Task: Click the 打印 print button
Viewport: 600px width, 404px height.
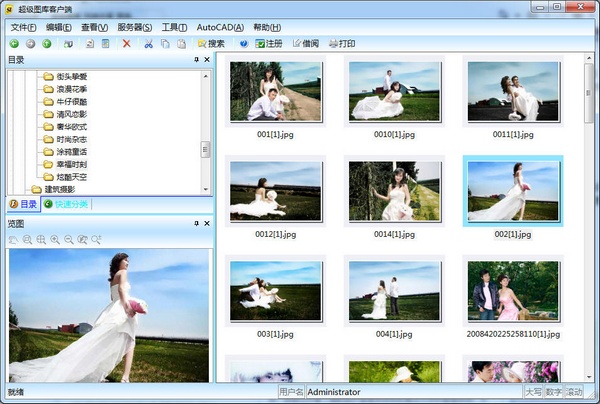Action: click(x=340, y=44)
